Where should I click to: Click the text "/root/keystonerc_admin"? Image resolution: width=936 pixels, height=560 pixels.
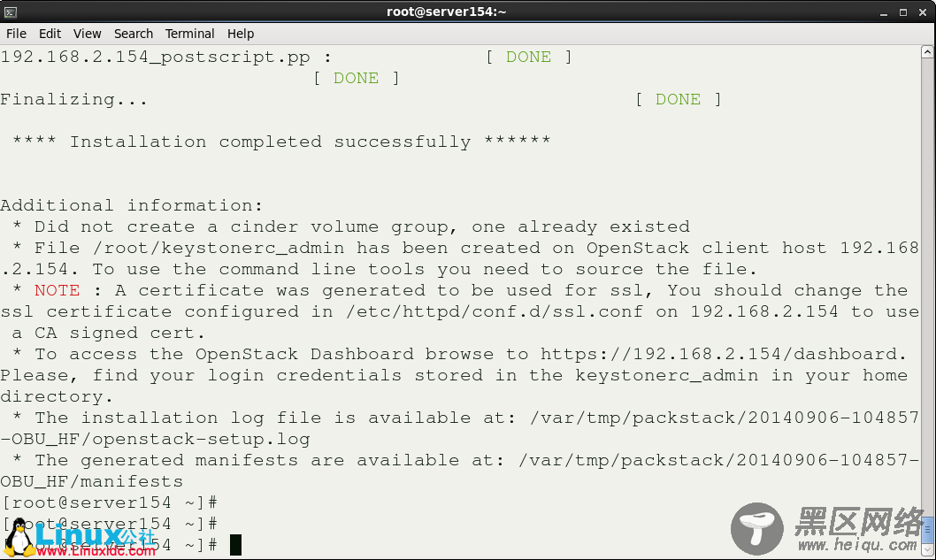(219, 248)
